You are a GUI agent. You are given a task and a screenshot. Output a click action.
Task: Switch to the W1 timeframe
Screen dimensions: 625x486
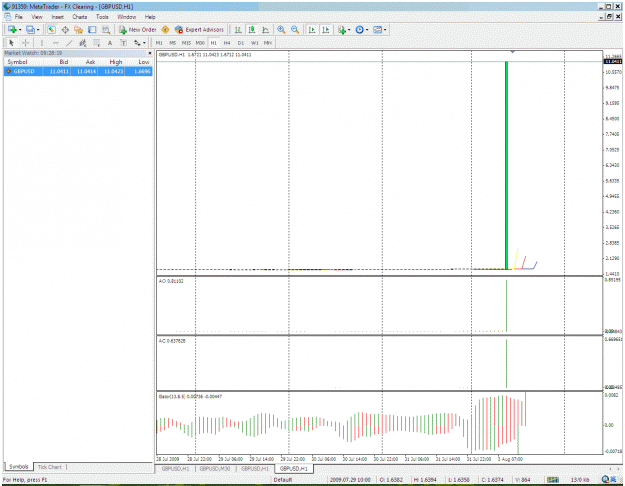click(254, 43)
